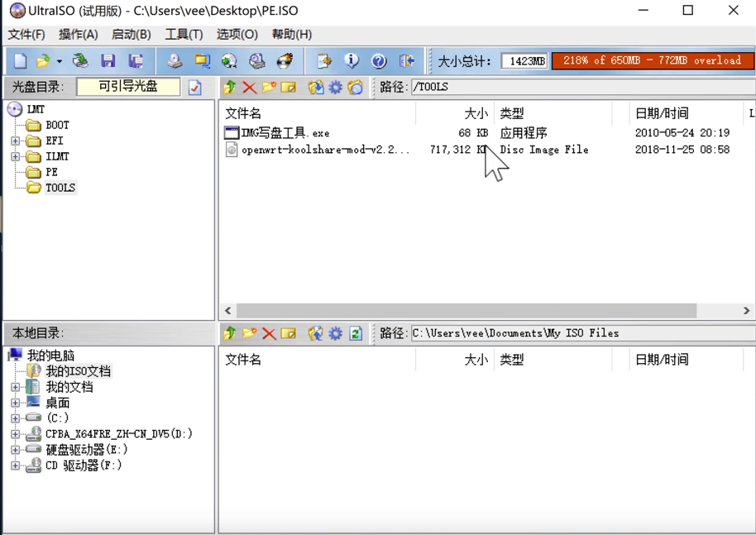
Task: Open the 工具(T) menu
Action: [x=184, y=35]
